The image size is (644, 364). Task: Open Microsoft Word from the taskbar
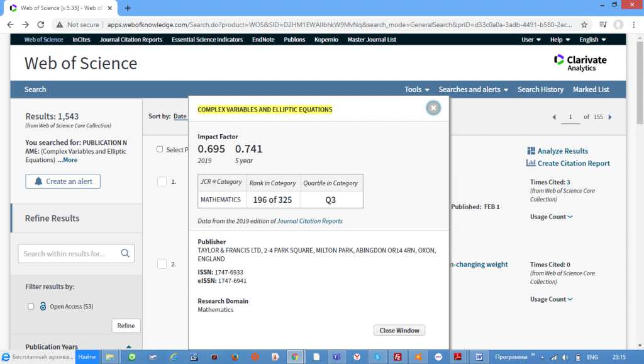coord(479,357)
